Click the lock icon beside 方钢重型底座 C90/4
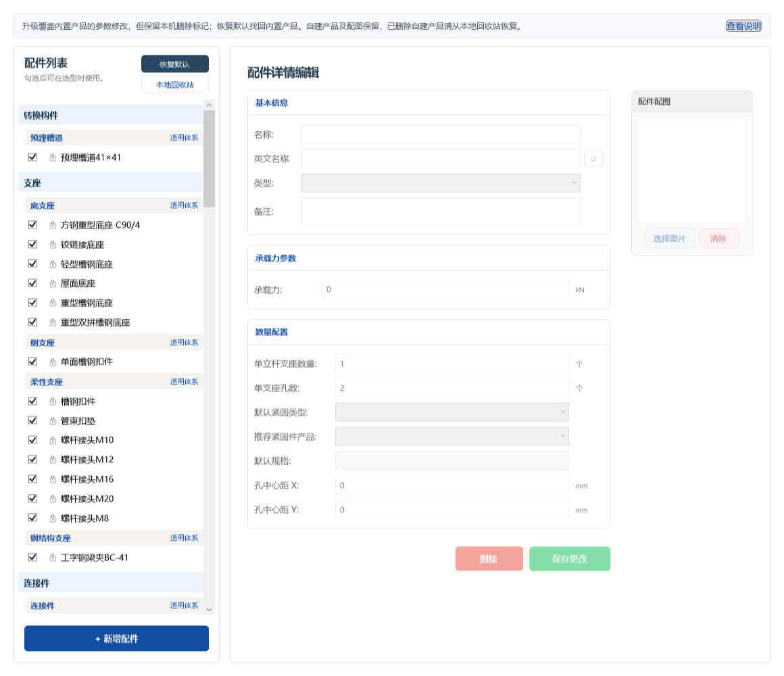784x676 pixels. (x=53, y=225)
